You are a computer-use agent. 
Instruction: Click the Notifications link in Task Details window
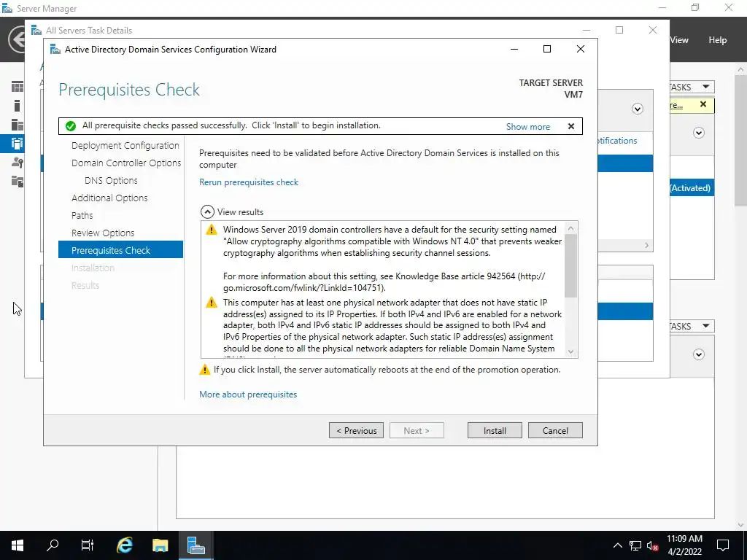[617, 141]
